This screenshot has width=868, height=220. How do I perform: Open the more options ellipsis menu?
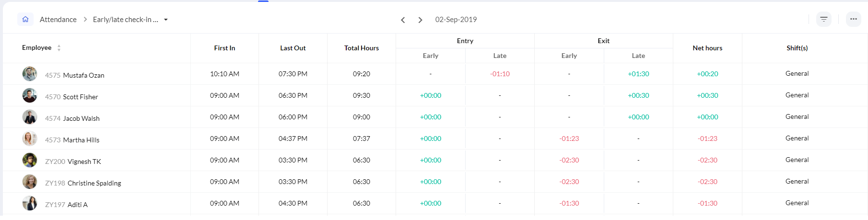pos(854,19)
